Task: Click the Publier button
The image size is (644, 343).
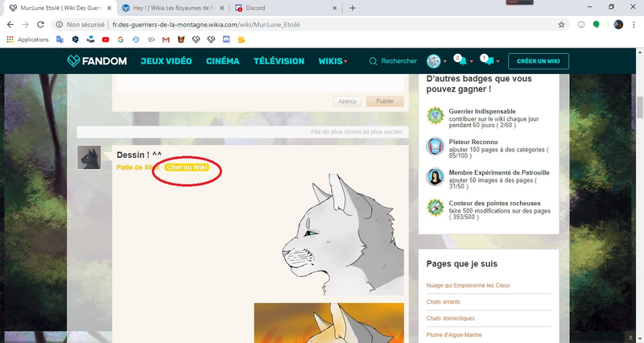Action: pos(385,101)
